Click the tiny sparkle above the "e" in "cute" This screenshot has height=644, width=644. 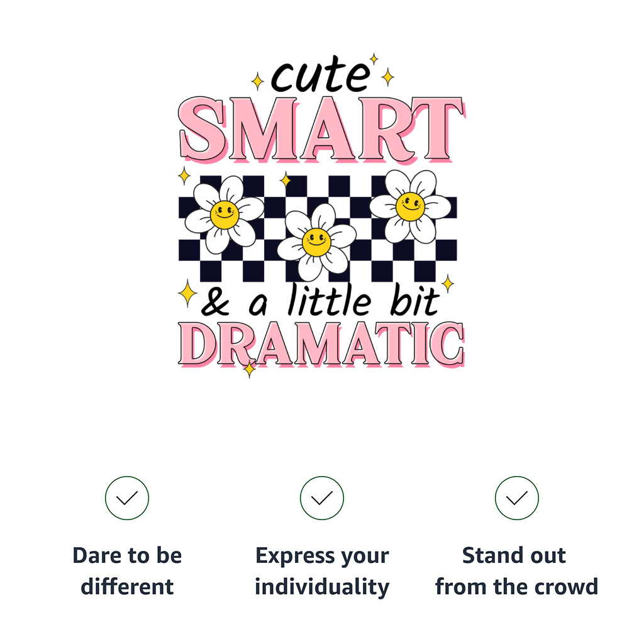(374, 58)
